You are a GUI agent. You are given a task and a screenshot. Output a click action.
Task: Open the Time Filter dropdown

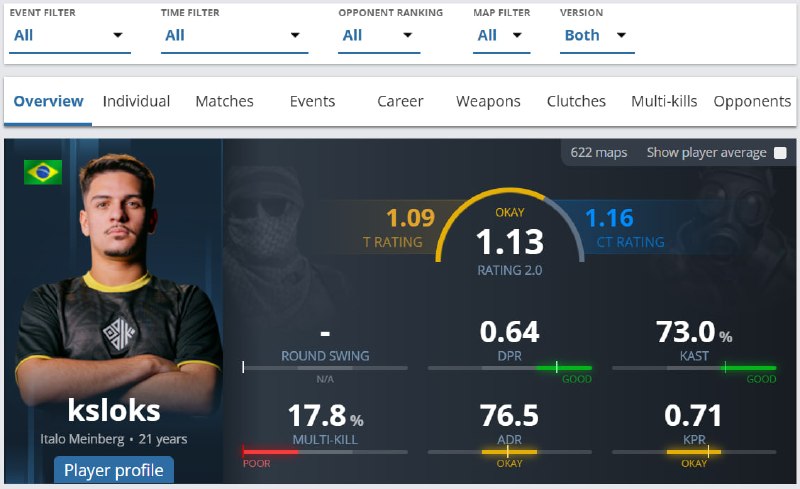coord(234,35)
